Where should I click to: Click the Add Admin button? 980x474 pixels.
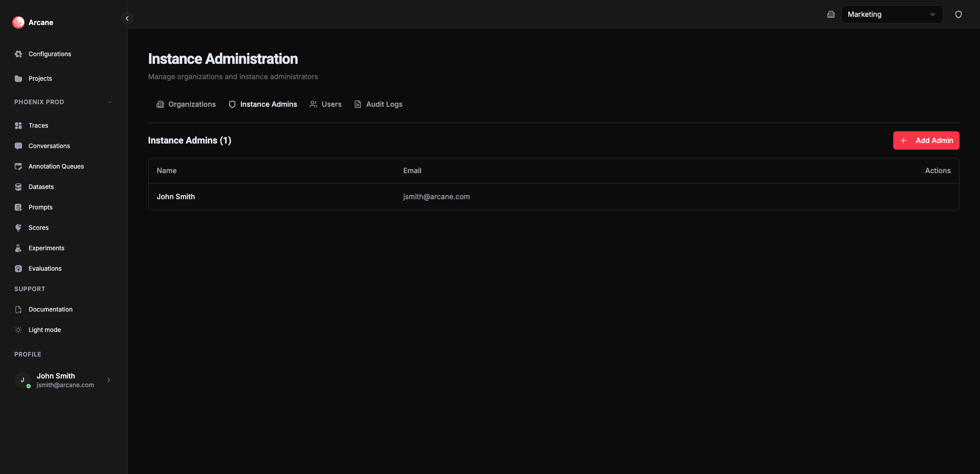(x=926, y=140)
